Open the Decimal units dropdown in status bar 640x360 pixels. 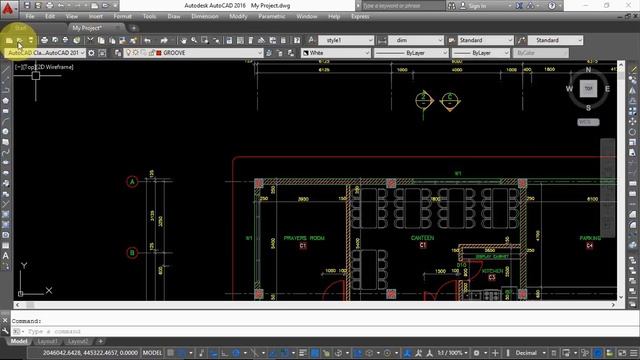coord(530,353)
